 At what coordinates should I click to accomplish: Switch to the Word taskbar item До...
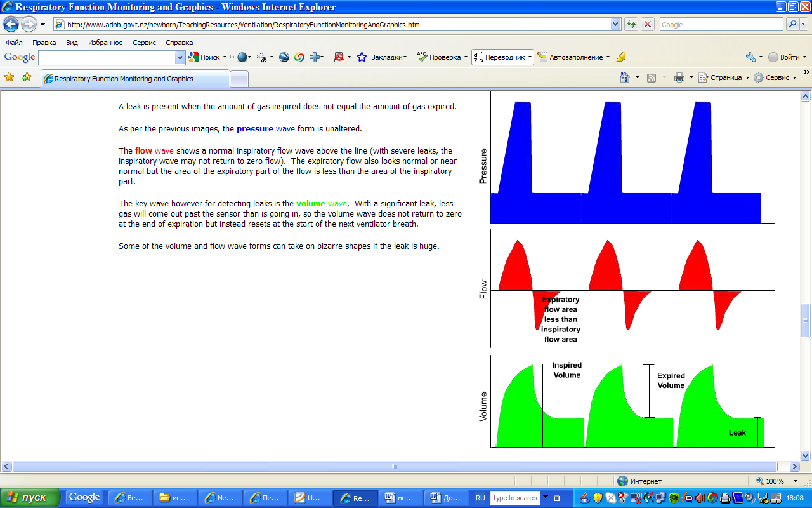point(445,498)
